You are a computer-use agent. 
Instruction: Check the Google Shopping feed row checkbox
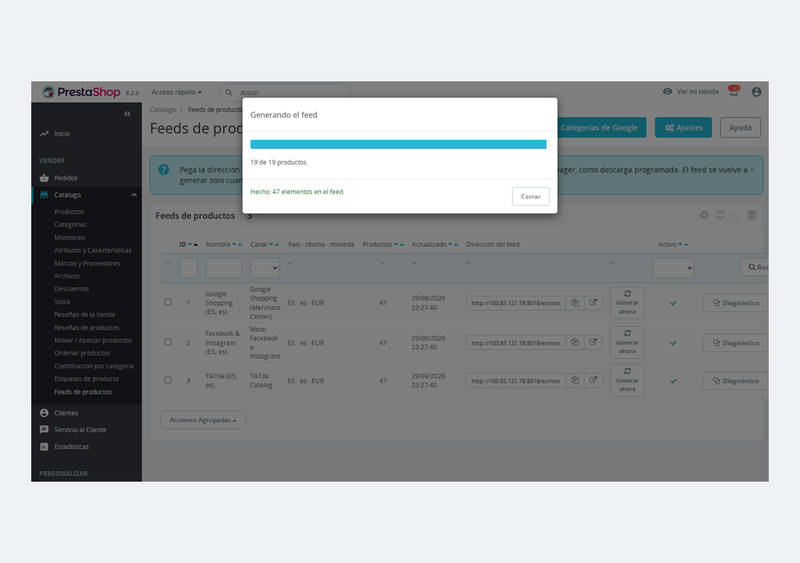coord(168,302)
